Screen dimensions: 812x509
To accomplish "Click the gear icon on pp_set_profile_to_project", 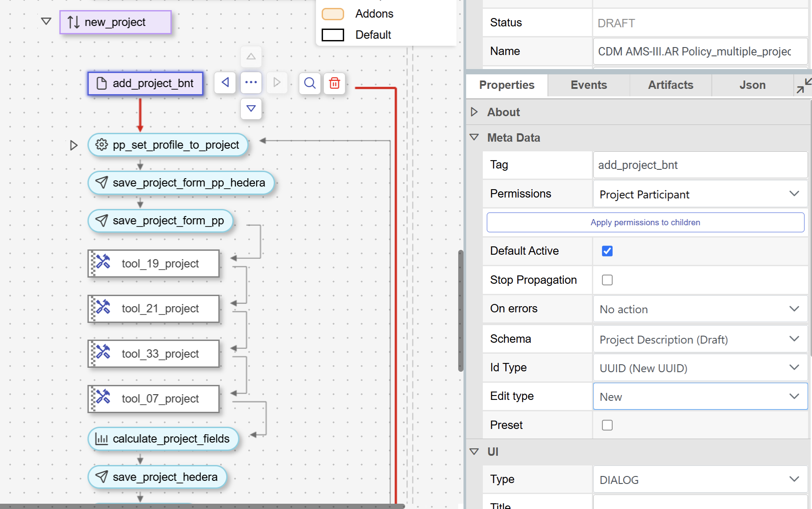I will click(x=102, y=145).
